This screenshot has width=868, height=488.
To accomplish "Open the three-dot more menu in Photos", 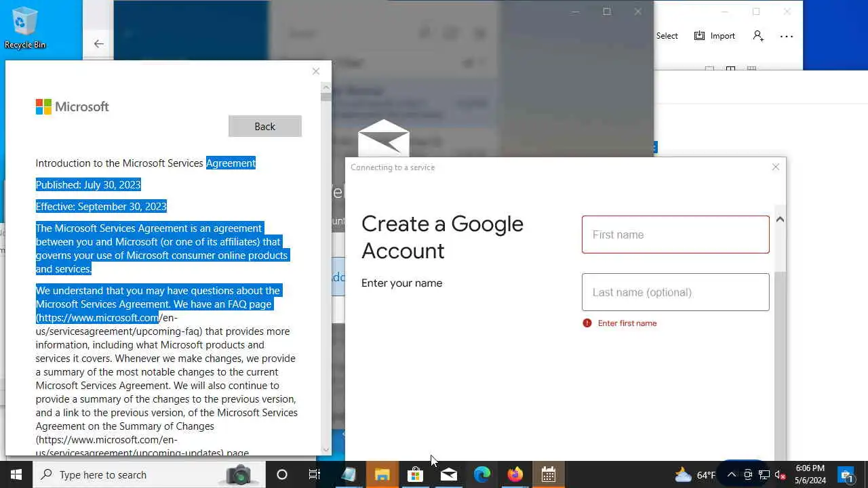I will [x=787, y=36].
